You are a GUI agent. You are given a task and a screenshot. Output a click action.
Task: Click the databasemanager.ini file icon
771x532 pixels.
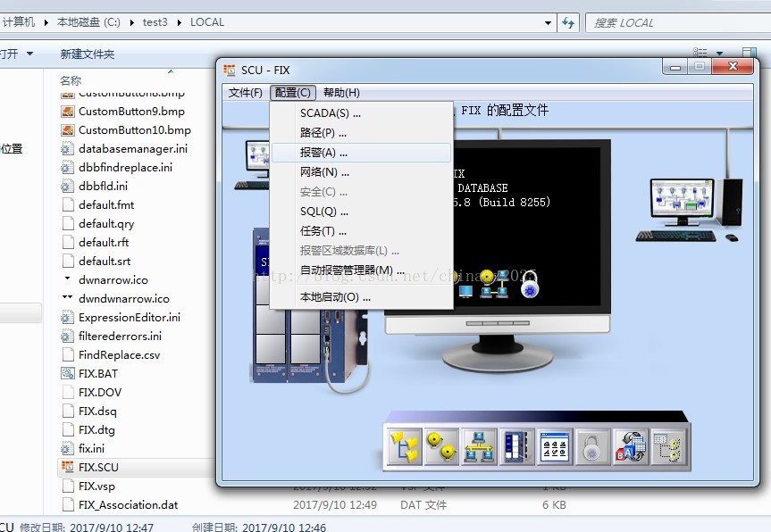67,149
